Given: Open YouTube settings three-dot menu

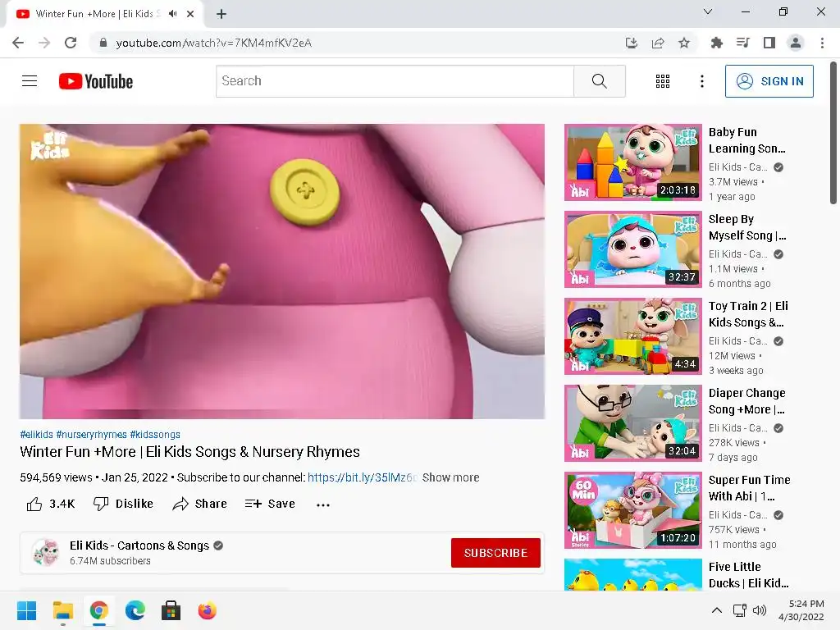Looking at the screenshot, I should (x=702, y=81).
